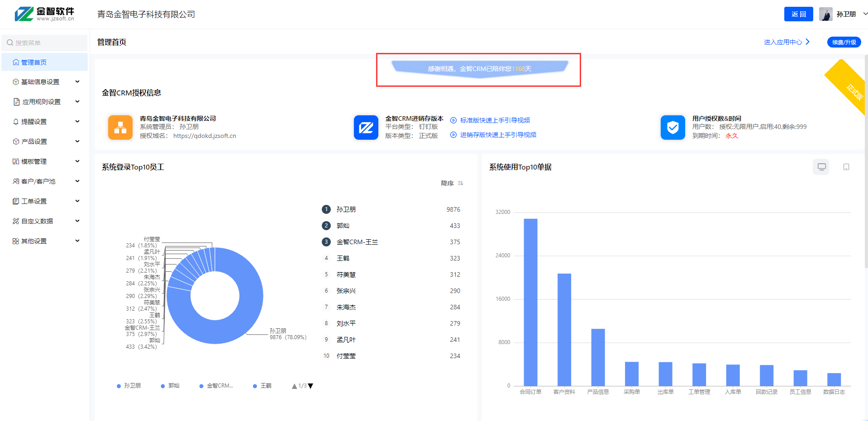Open the 其他设置 menu item
The height and width of the screenshot is (421, 868).
coord(44,241)
